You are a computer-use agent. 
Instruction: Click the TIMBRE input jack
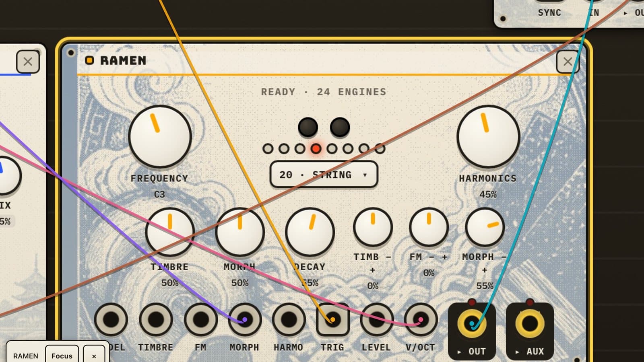click(156, 320)
